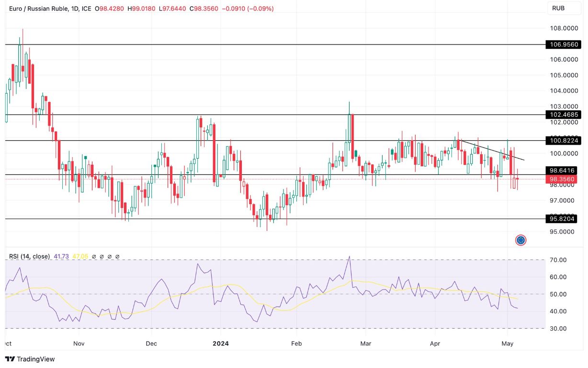Click the 108.0000 price axis label

(x=564, y=28)
